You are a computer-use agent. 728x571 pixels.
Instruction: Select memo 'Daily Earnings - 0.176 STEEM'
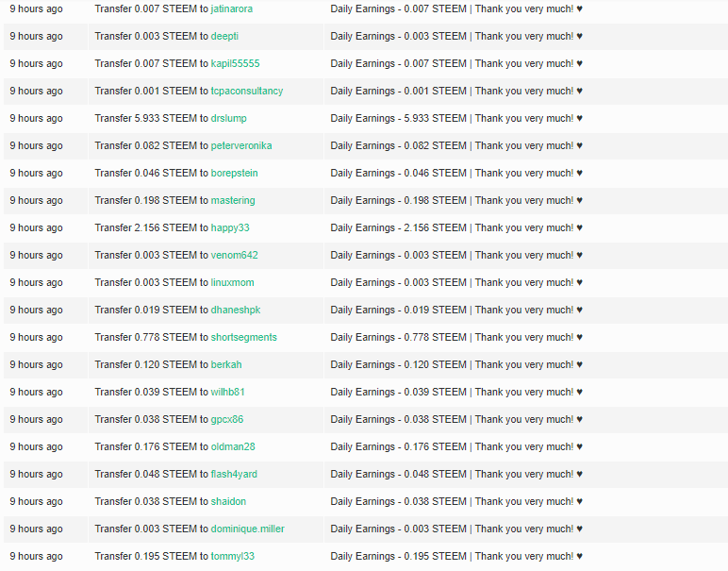pyautogui.click(x=398, y=447)
